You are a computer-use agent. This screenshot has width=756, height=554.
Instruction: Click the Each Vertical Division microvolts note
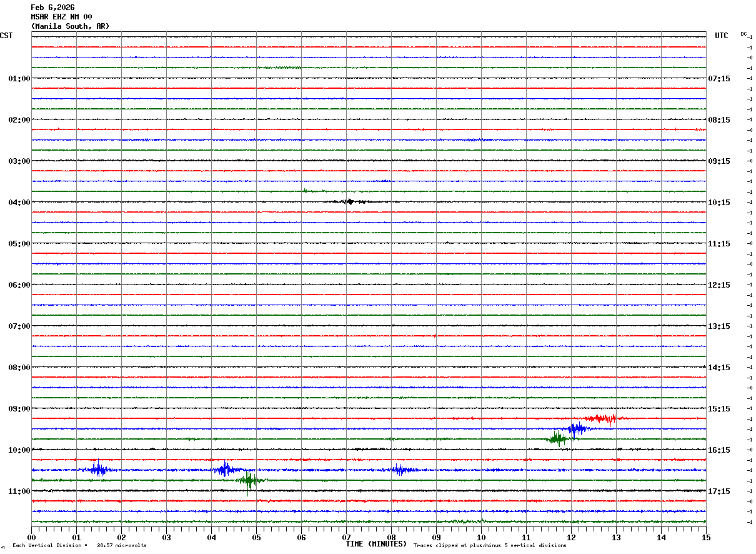(x=79, y=545)
